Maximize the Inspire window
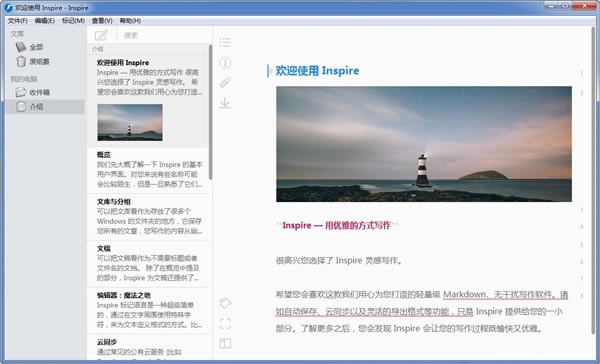This screenshot has width=600, height=364. point(565,5)
